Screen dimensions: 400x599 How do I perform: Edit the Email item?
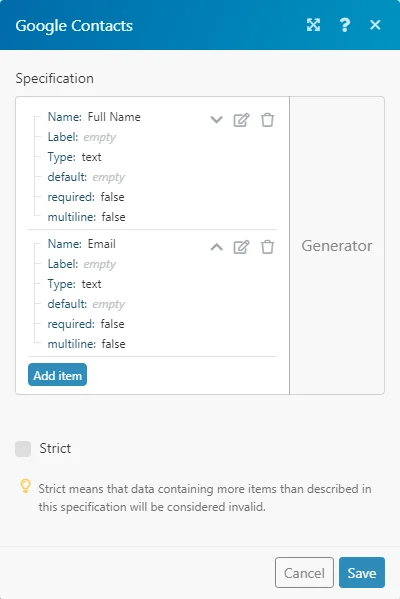[x=241, y=247]
